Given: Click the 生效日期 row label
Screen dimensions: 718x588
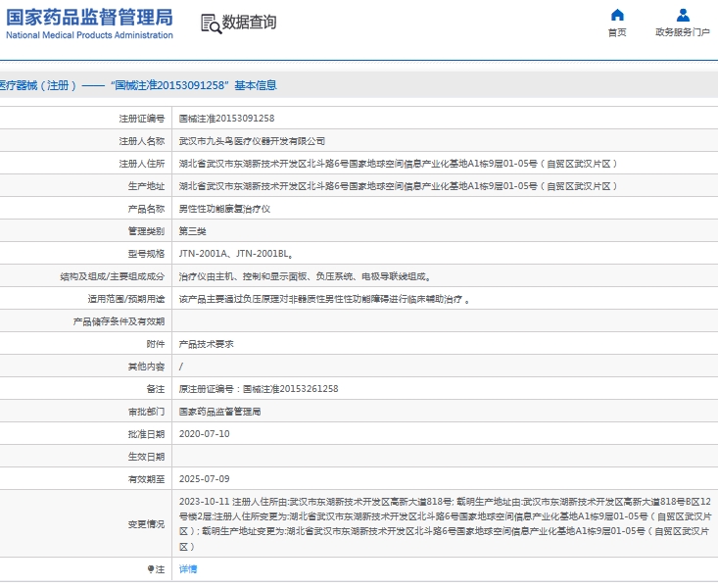Looking at the screenshot, I should [x=146, y=457].
